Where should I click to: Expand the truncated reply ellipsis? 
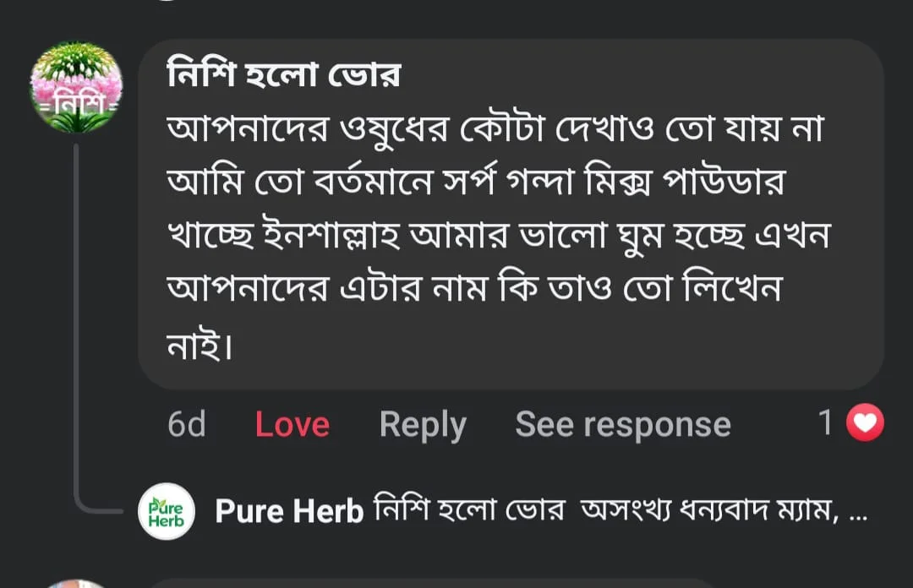click(x=857, y=512)
